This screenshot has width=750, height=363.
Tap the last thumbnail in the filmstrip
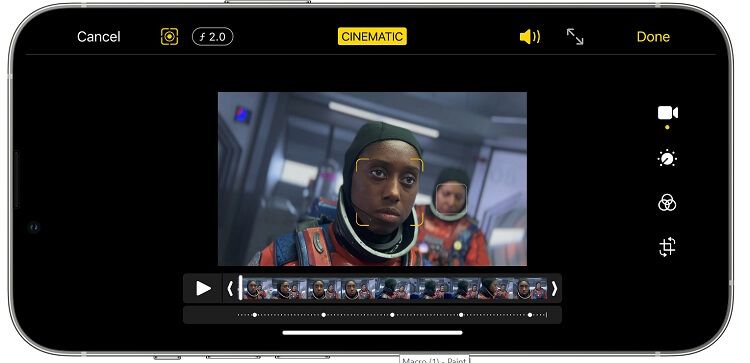coord(530,288)
